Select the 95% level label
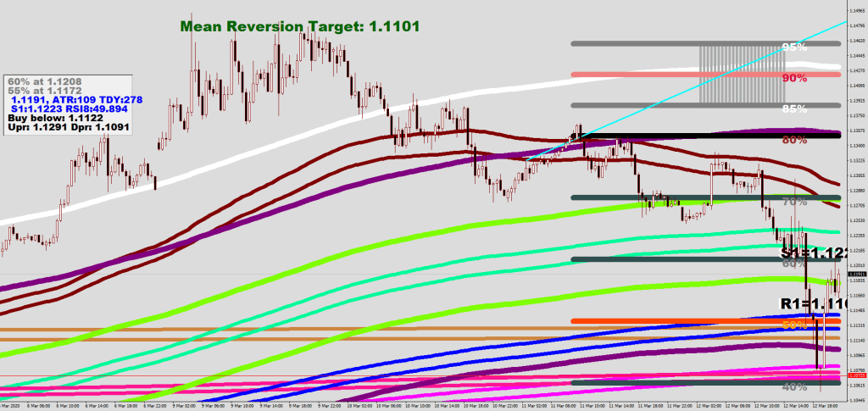 (x=793, y=47)
